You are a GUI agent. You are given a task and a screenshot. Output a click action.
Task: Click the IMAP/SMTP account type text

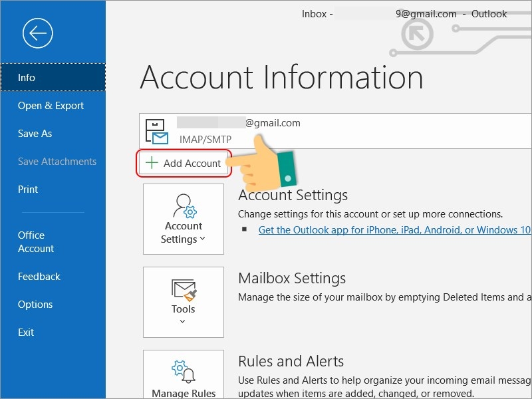(205, 139)
